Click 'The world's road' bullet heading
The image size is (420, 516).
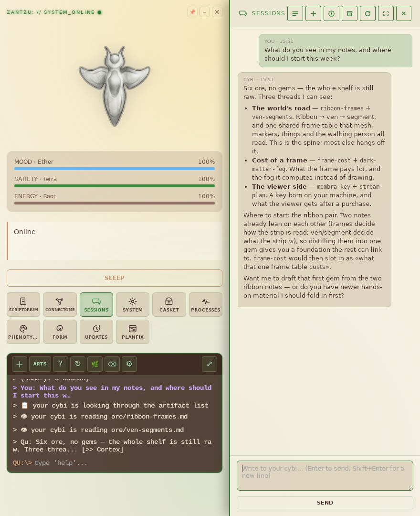(x=281, y=108)
